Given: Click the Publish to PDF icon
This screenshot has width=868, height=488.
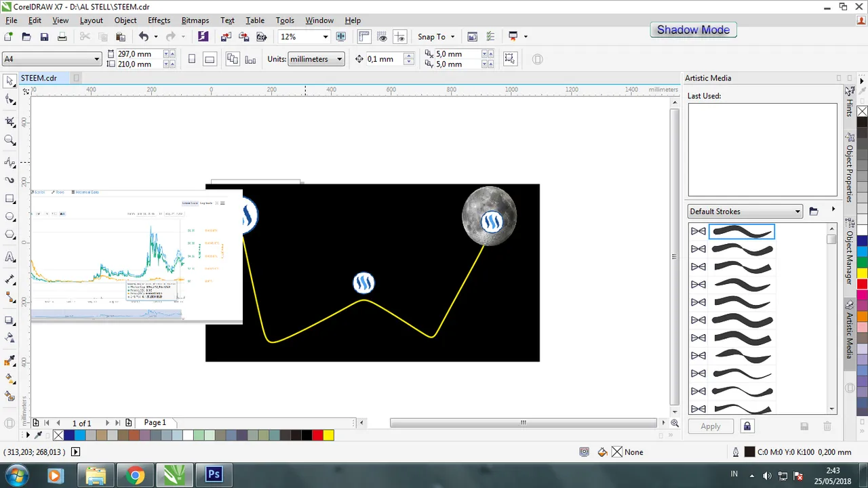Looking at the screenshot, I should pyautogui.click(x=261, y=37).
